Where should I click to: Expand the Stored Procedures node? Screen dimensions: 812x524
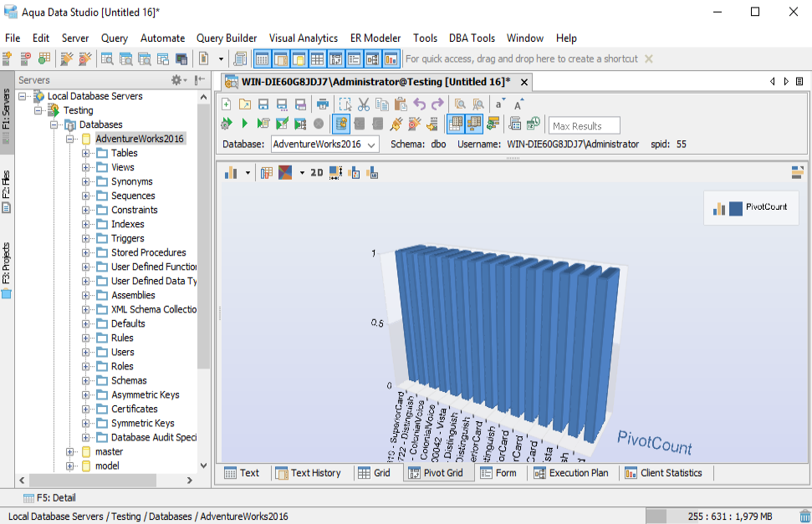pos(86,252)
